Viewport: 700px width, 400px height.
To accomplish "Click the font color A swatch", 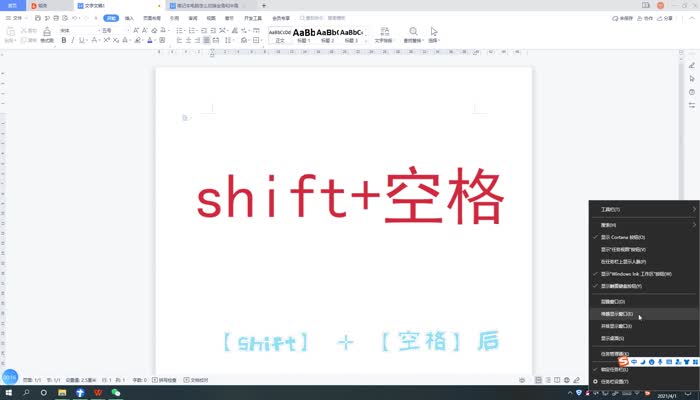I will coord(150,40).
